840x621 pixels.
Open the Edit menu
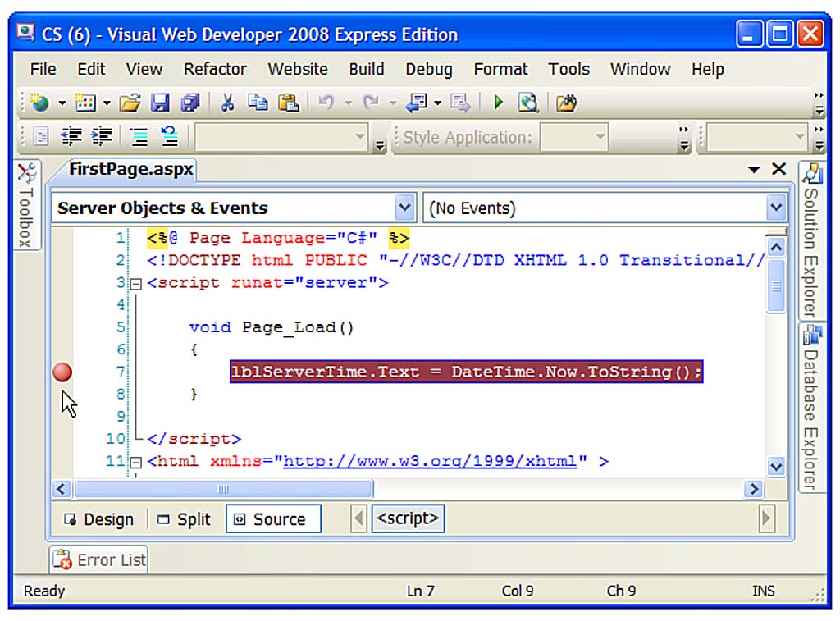[x=91, y=69]
